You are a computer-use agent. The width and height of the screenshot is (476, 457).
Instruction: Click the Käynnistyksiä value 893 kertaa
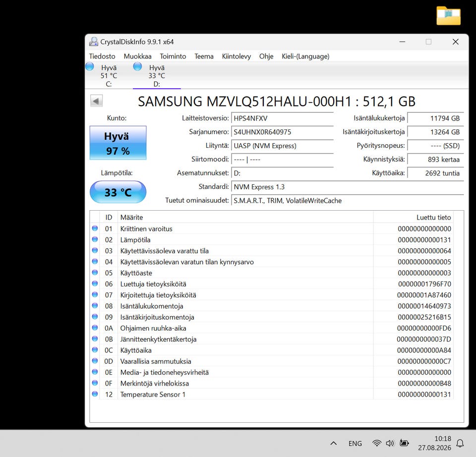coord(435,159)
